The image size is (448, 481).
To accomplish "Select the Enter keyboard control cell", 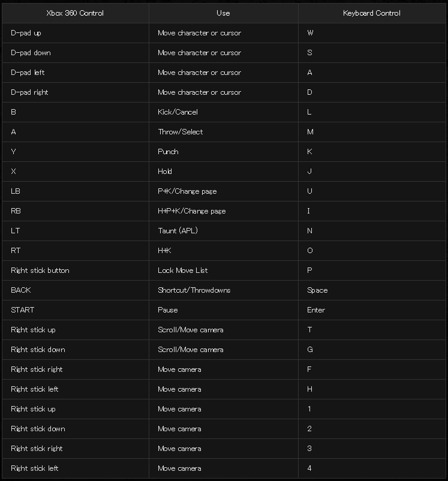I will click(x=316, y=310).
